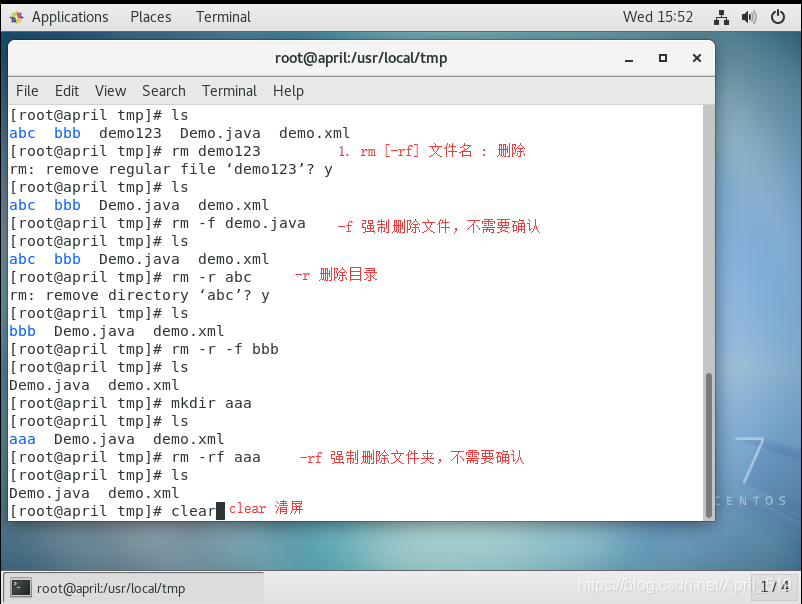Click the terminal title bar text
Viewport: 802px width, 604px height.
pos(361,58)
